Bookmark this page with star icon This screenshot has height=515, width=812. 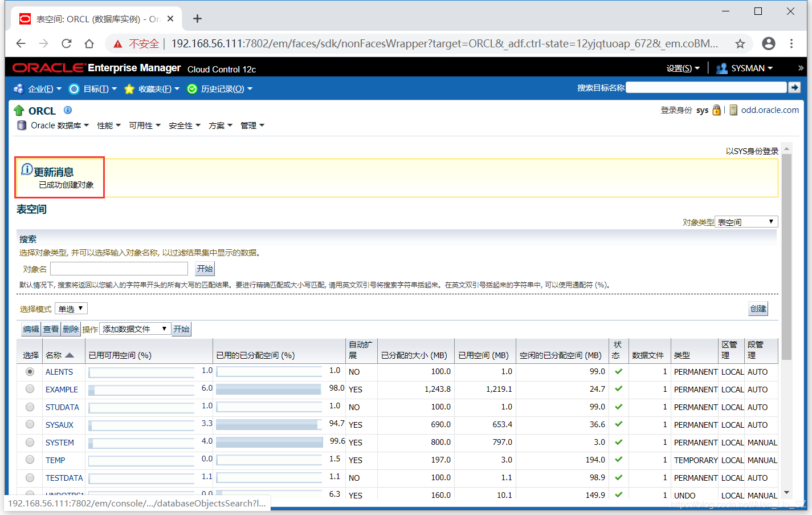coord(740,43)
